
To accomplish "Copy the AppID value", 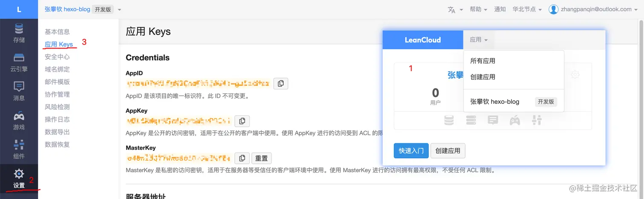I will 281,83.
